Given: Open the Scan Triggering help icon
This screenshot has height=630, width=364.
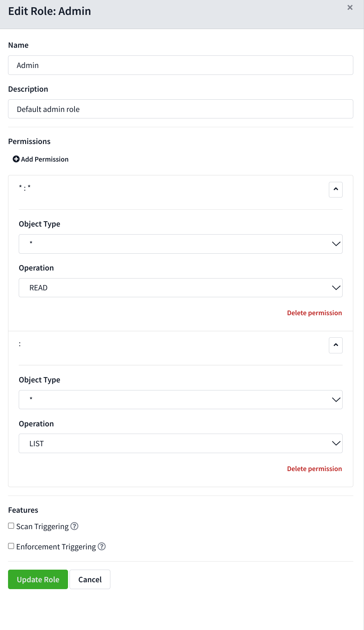Looking at the screenshot, I should (74, 526).
